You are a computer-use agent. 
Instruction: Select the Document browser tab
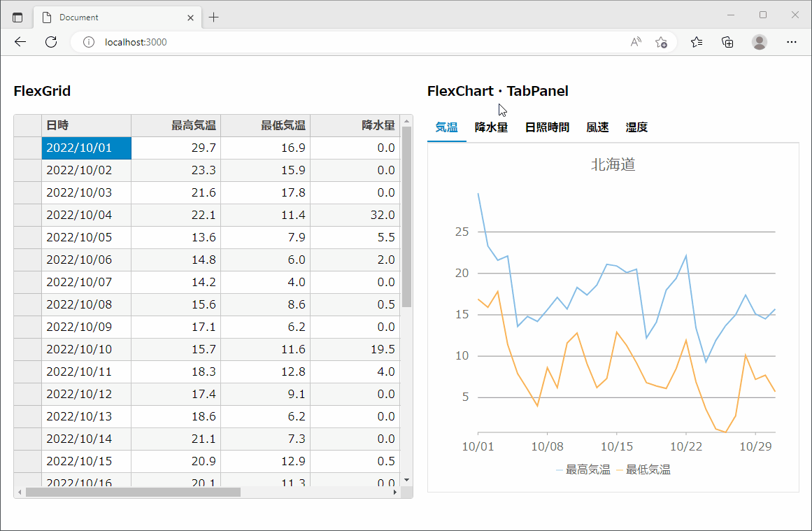point(117,17)
